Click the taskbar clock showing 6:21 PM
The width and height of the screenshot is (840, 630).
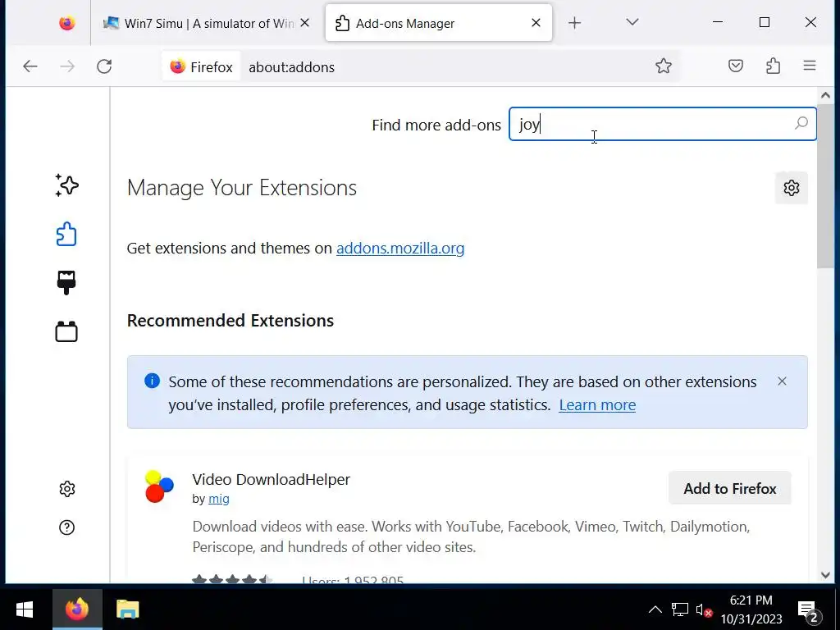[751, 609]
